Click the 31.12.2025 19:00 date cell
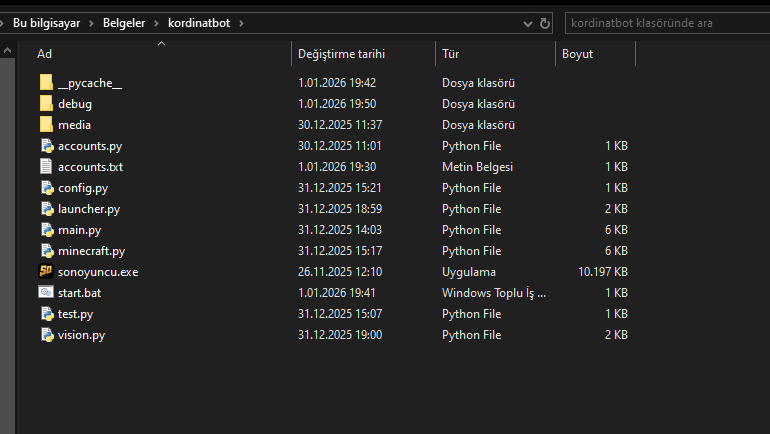The width and height of the screenshot is (770, 434). pyautogui.click(x=340, y=335)
